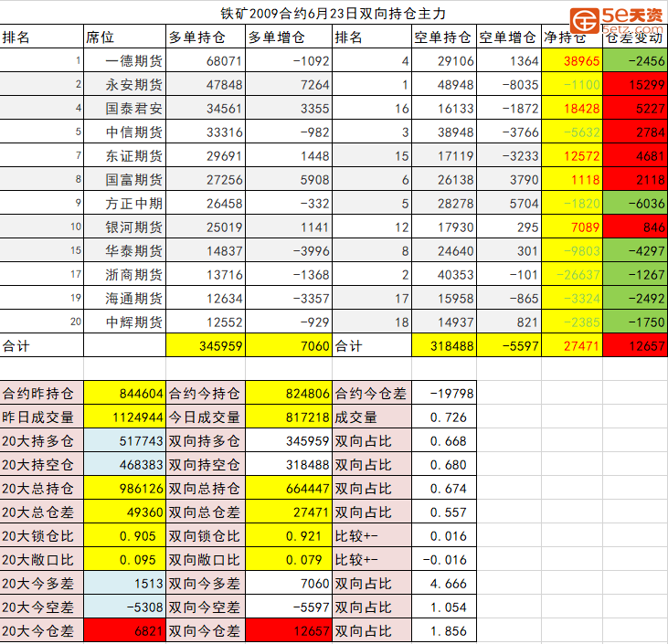Click today's open interest value 824806
The width and height of the screenshot is (668, 644).
coord(289,393)
